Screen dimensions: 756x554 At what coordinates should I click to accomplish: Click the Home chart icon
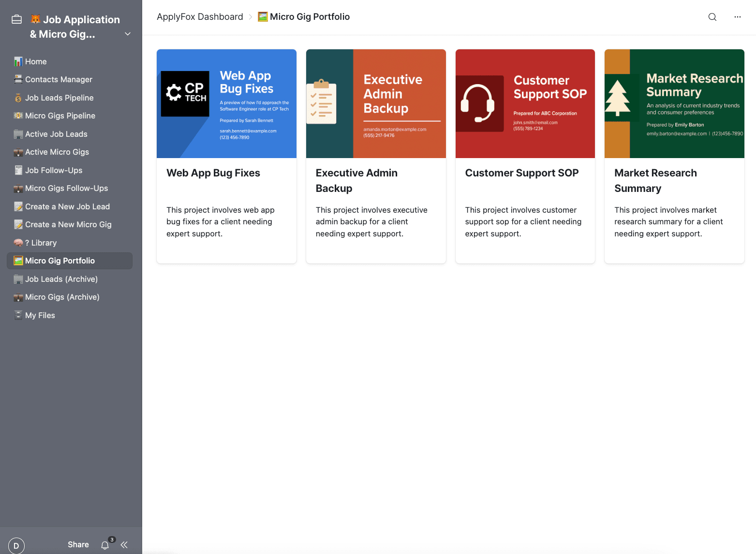point(18,61)
